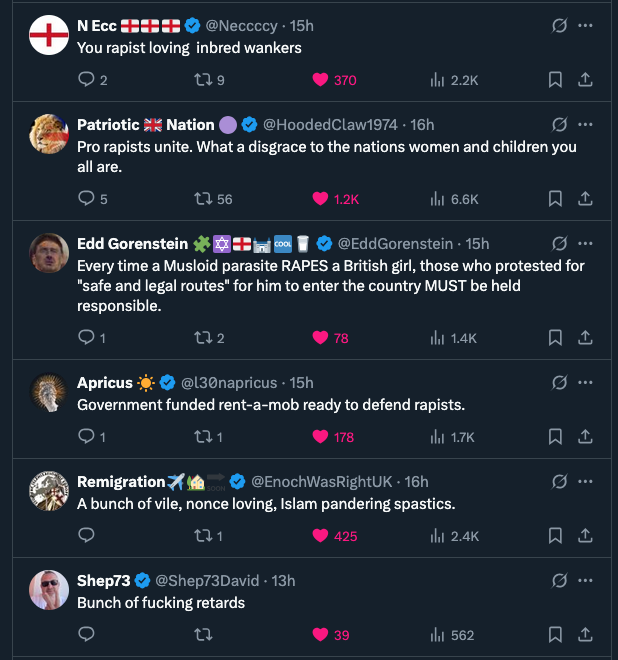Share the Apricus post
Viewport: 618px width, 660px height.
click(x=586, y=437)
